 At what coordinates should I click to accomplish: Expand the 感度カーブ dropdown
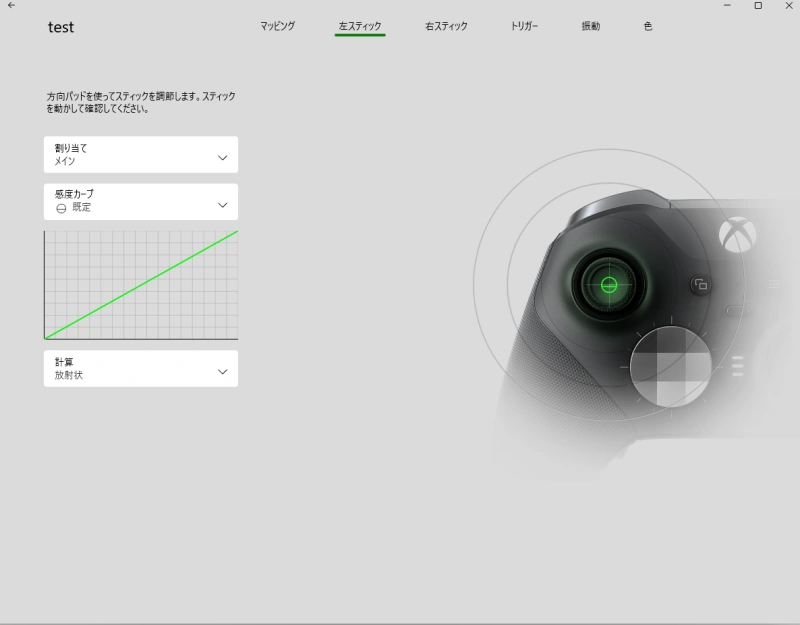pyautogui.click(x=141, y=201)
